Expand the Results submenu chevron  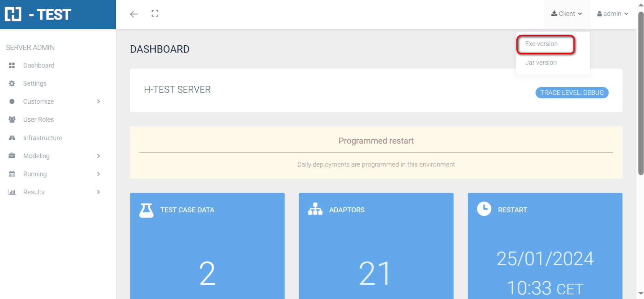point(99,192)
